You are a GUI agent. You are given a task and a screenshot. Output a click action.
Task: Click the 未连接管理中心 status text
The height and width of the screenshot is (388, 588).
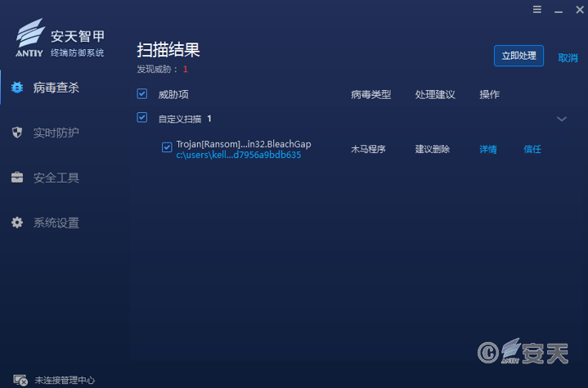coord(65,380)
